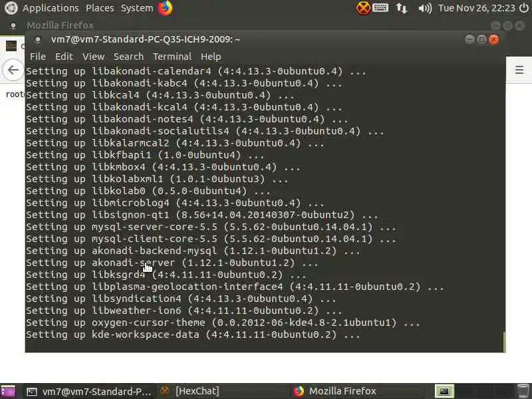Open terminal File menu
The height and width of the screenshot is (399, 532).
[x=38, y=57]
